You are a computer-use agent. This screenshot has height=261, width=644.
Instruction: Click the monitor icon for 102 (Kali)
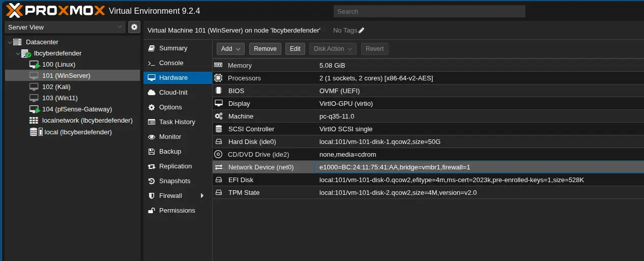click(x=34, y=86)
